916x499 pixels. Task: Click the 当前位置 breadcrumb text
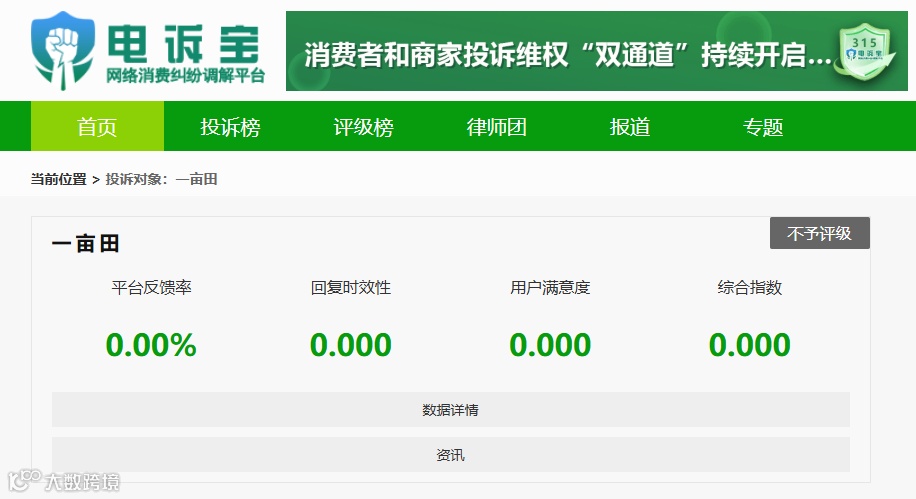click(x=58, y=179)
